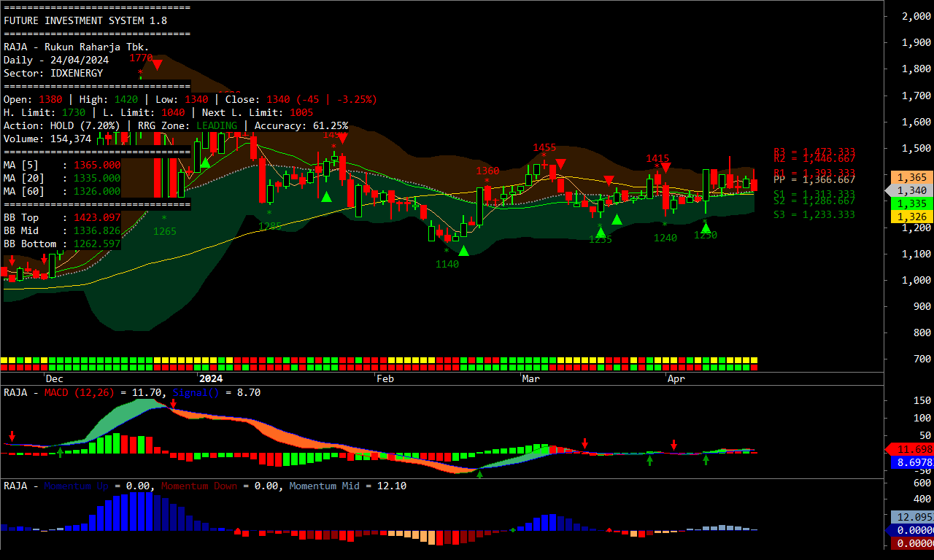Click the red 11.698 MACD value tag

911,449
